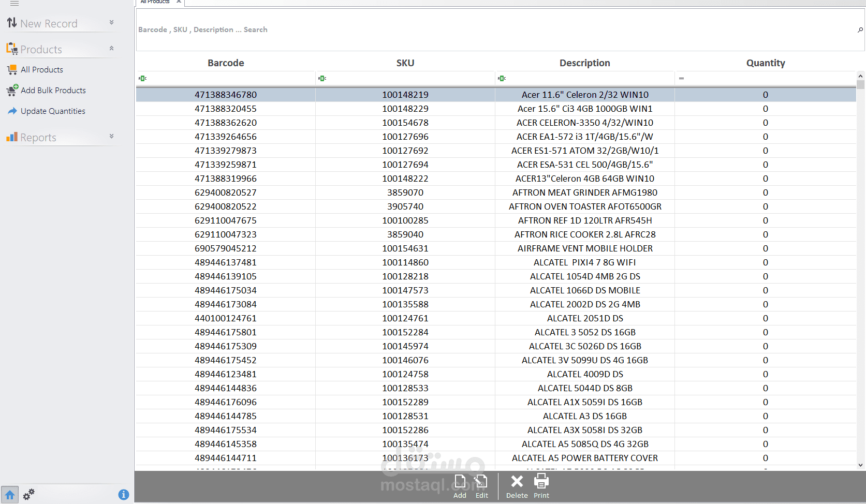This screenshot has width=866, height=504.
Task: Select row ALCATEL A1X 5059I DS 16GB
Action: 496,402
